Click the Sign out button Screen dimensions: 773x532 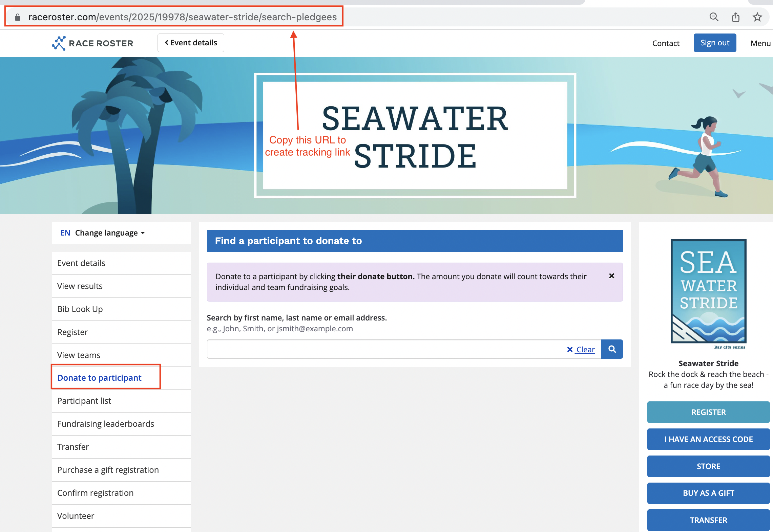point(715,43)
